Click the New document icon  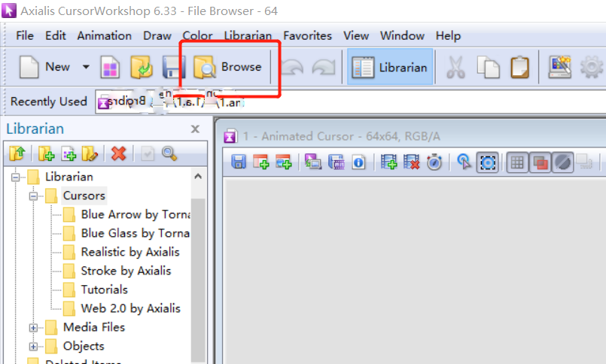[29, 67]
